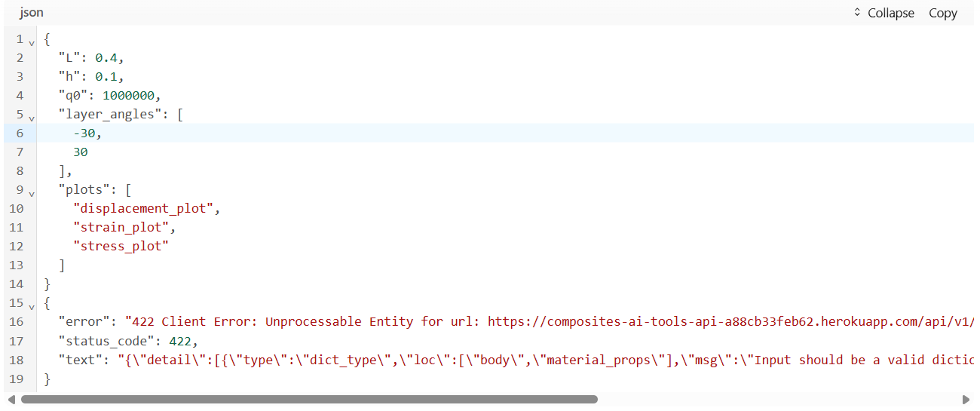Click the L value 0.4
Image resolution: width=980 pixels, height=411 pixels.
(x=106, y=57)
